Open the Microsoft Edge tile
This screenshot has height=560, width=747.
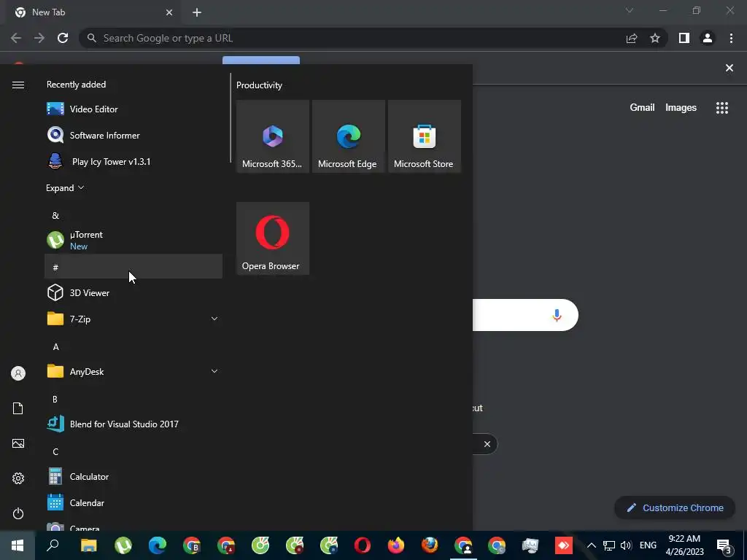click(348, 136)
